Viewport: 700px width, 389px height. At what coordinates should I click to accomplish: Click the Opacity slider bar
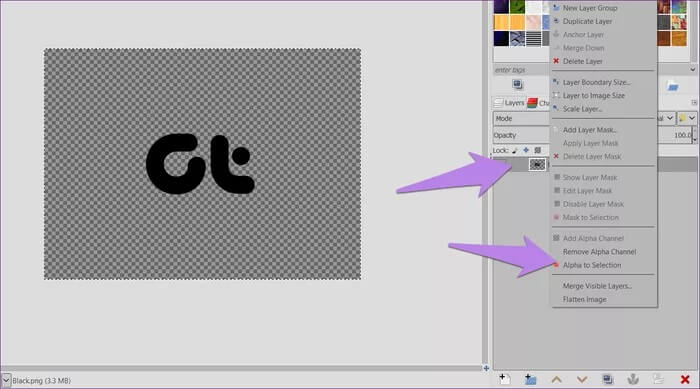[593, 135]
